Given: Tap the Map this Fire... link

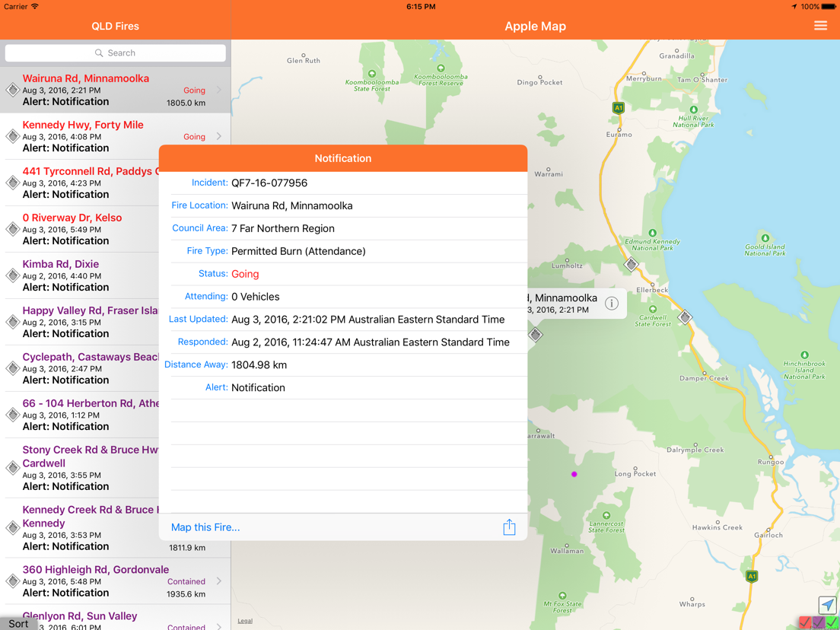Looking at the screenshot, I should 205,527.
